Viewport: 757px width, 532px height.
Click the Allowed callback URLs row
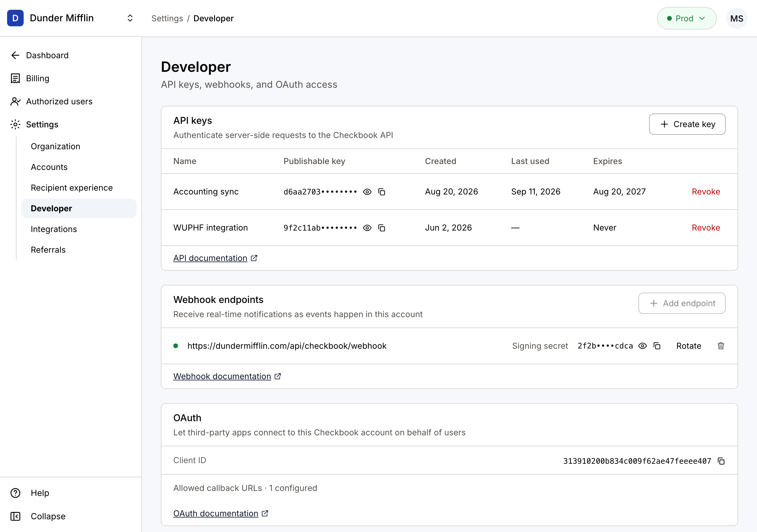[x=449, y=488]
